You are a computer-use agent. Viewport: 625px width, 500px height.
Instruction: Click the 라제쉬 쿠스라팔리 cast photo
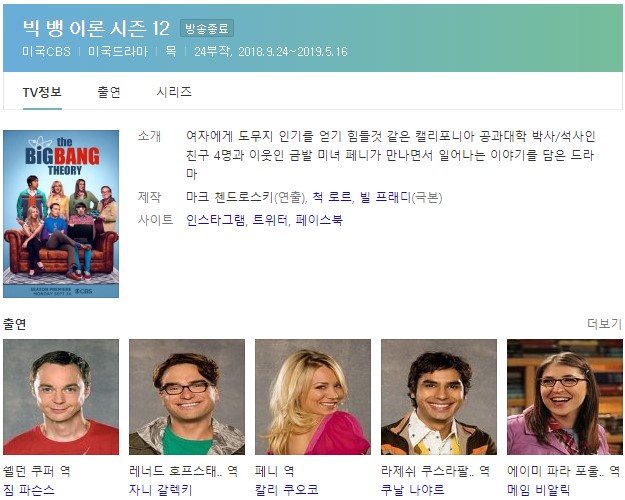[x=439, y=397]
